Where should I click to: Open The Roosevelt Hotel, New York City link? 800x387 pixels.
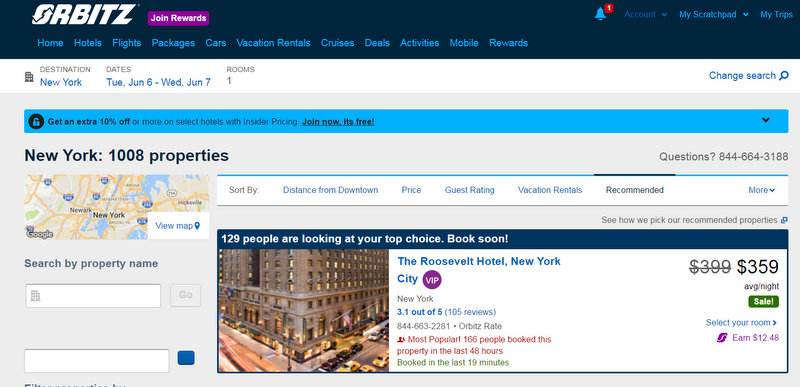(479, 270)
